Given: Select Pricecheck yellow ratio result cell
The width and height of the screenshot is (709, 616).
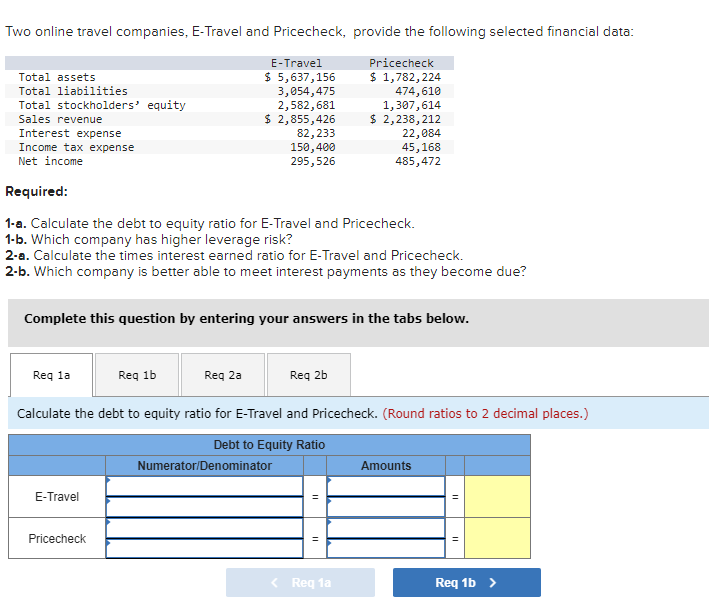Looking at the screenshot, I should (x=497, y=538).
